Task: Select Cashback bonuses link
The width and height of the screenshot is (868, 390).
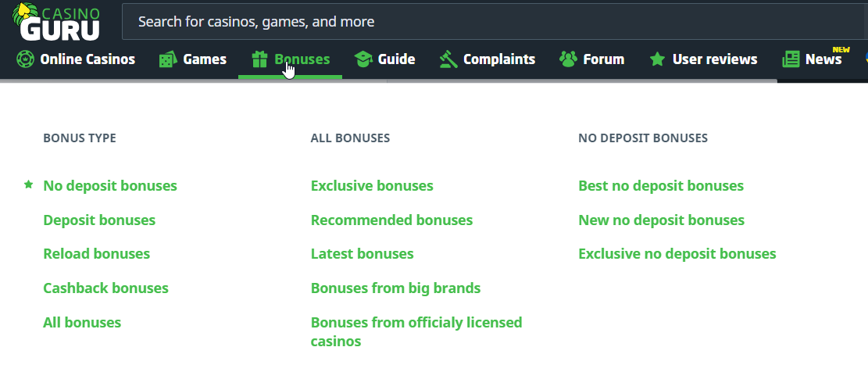Action: [x=105, y=288]
